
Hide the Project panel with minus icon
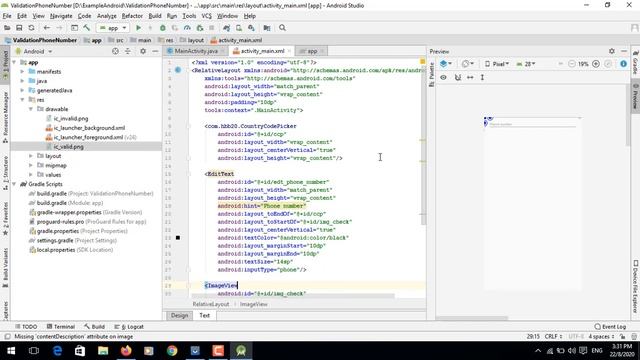tap(155, 51)
